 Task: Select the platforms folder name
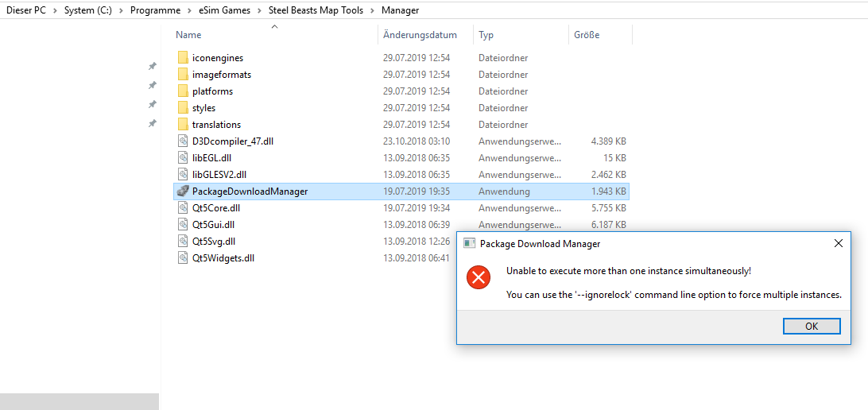tap(212, 91)
